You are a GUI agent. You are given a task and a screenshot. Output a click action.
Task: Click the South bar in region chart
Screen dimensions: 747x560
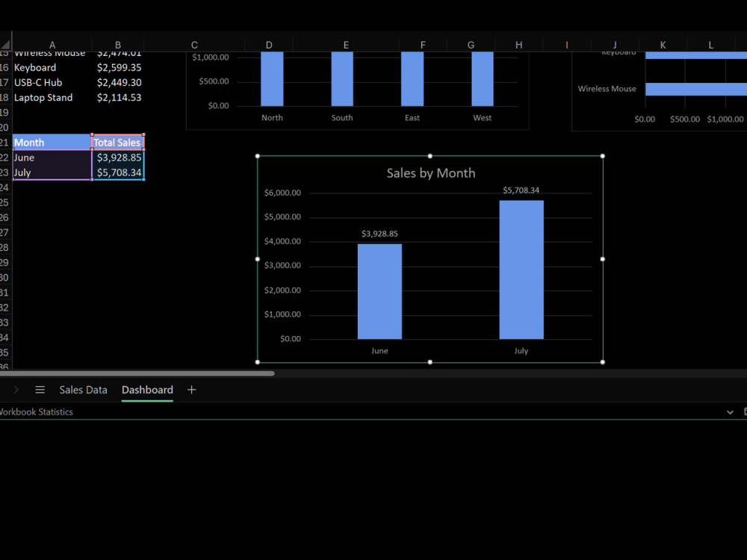coord(342,78)
